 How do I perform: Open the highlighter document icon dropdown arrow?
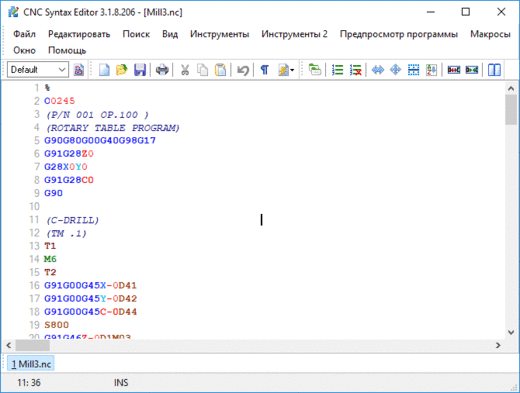coord(292,70)
